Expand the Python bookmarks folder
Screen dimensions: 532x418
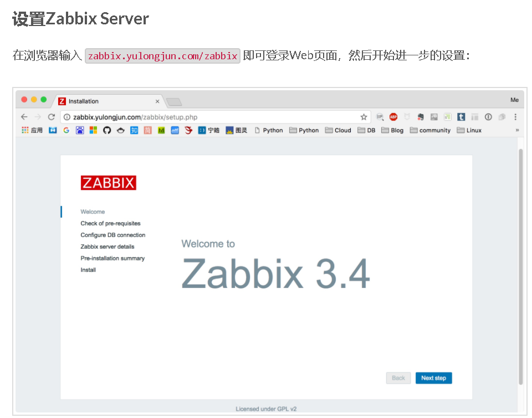click(x=304, y=130)
